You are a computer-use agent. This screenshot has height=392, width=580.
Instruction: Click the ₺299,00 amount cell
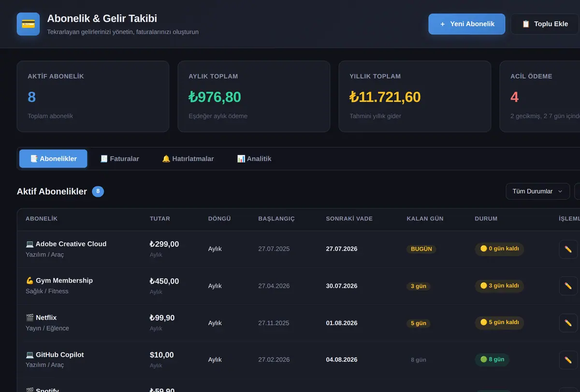pos(164,244)
